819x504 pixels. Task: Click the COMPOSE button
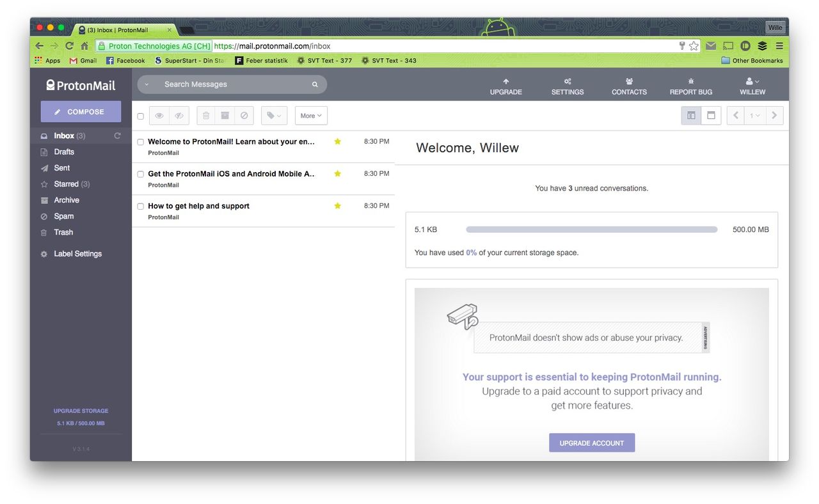click(81, 111)
